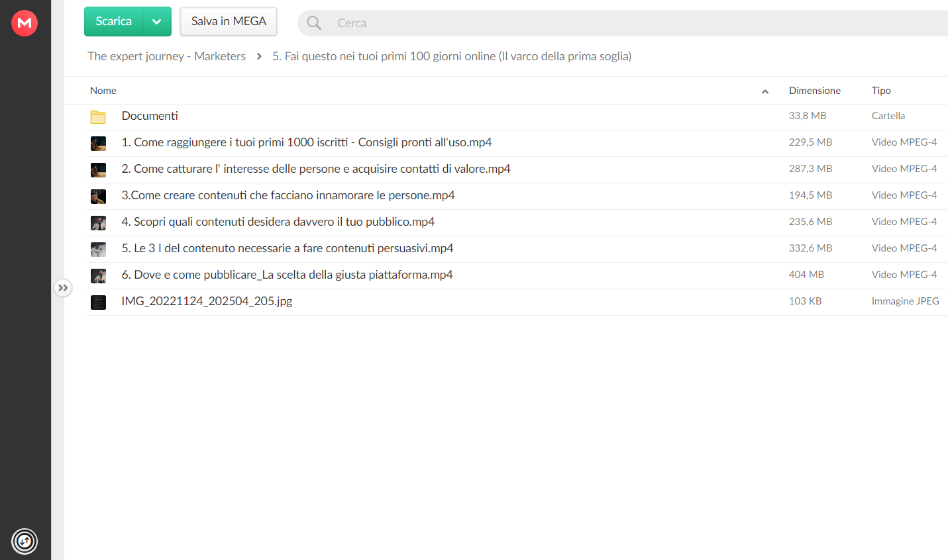Click the search magnifier icon
Screen dimensions: 948x560
pos(314,23)
